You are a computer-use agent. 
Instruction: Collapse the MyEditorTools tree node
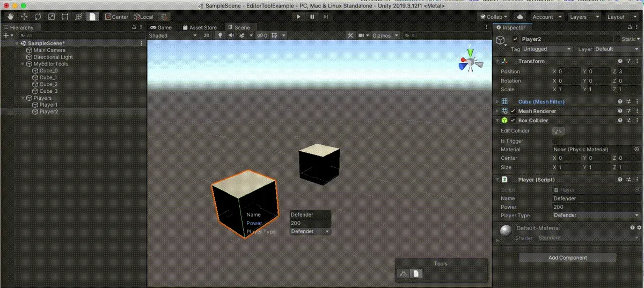coord(23,64)
